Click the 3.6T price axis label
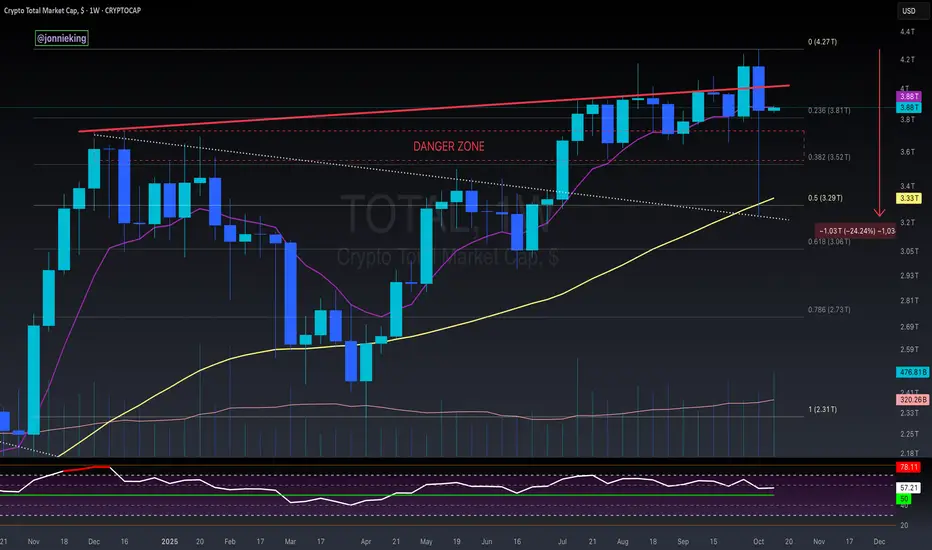This screenshot has width=932, height=550. pyautogui.click(x=908, y=152)
